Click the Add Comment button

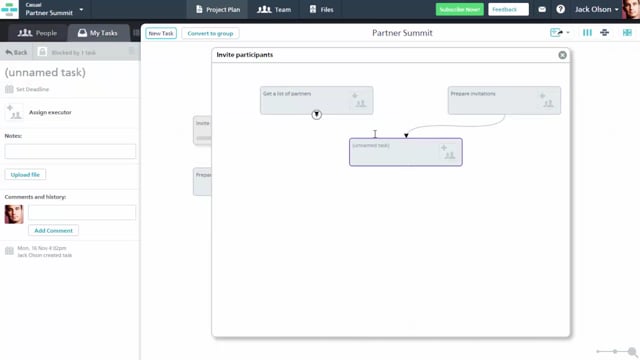point(53,231)
